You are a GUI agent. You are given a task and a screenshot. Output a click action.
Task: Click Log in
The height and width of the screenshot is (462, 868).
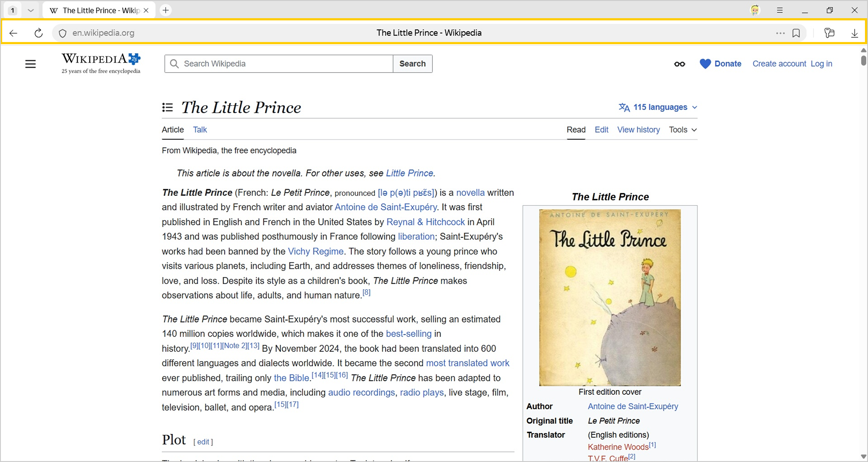pyautogui.click(x=821, y=64)
